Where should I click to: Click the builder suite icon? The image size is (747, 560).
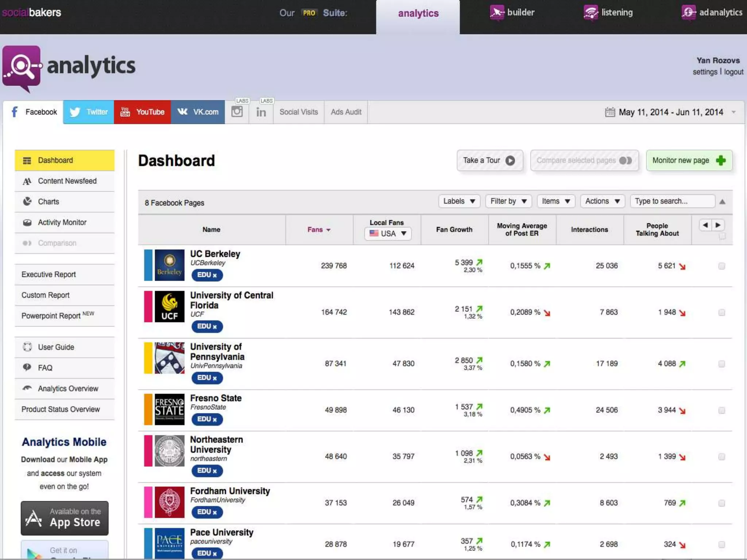[496, 12]
